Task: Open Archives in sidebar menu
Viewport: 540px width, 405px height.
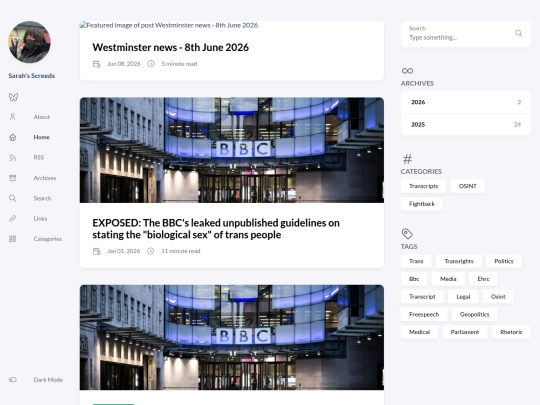Action: 45,178
